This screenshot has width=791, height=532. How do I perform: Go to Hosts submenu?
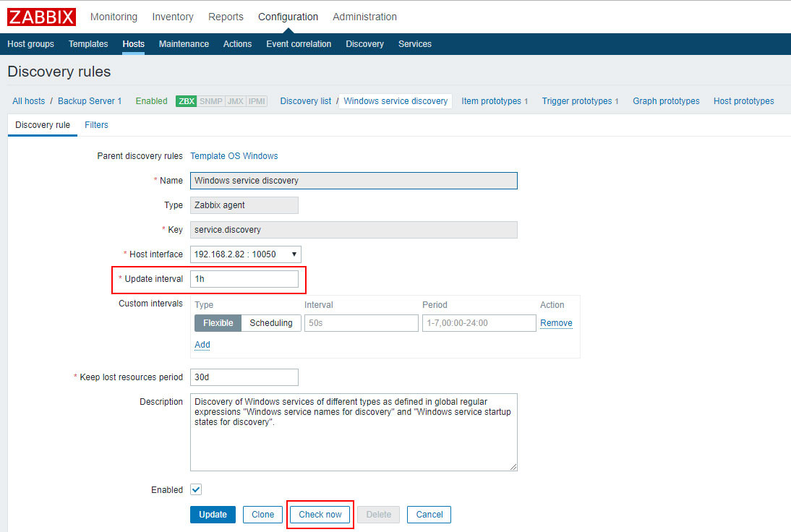click(133, 44)
